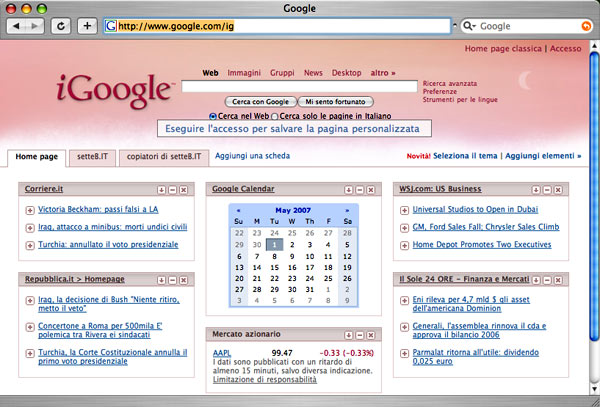This screenshot has width=600, height=407.
Task: Minimize the WSJ.com: US Business gadget
Action: 547,190
